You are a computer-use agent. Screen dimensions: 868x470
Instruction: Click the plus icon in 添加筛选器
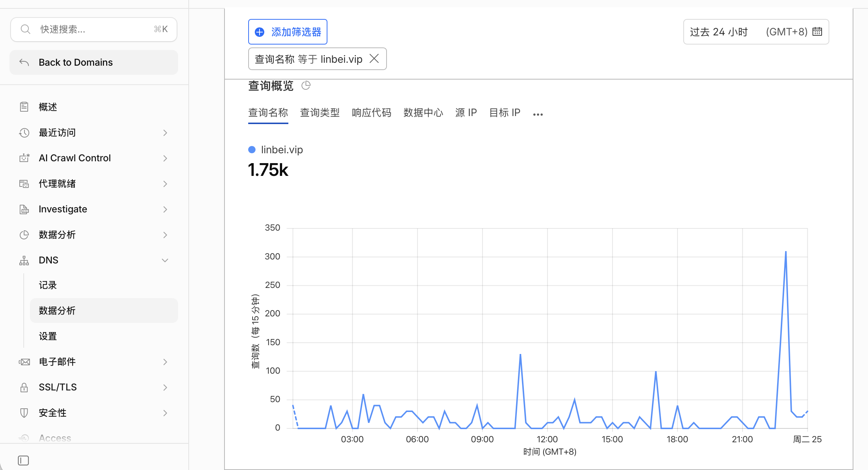tap(260, 32)
